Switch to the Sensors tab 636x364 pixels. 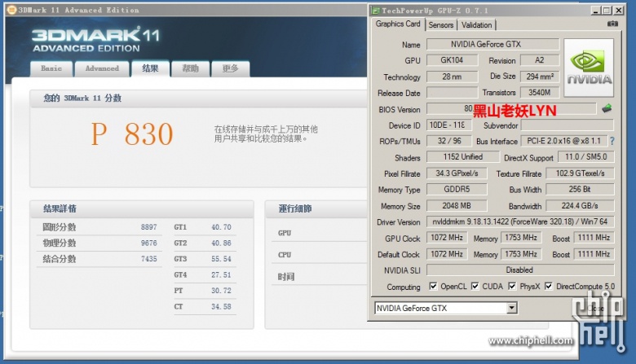[x=441, y=24]
